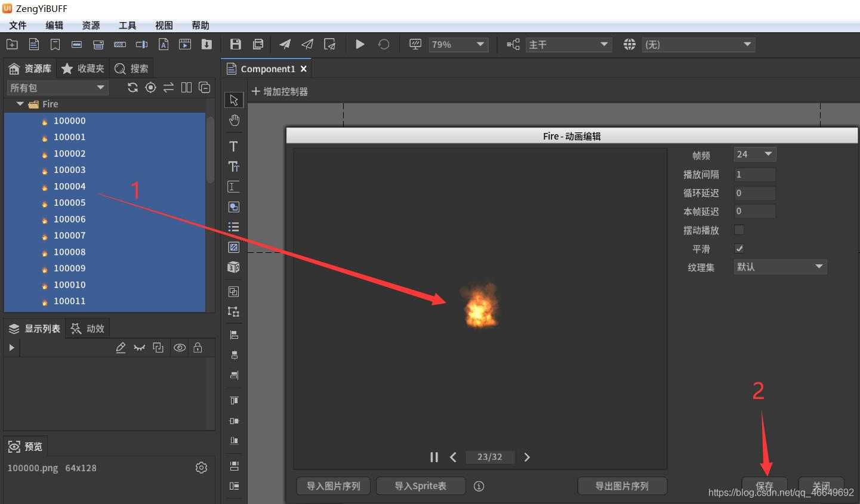Select the arrow selection tool
The image size is (860, 504).
point(234,100)
